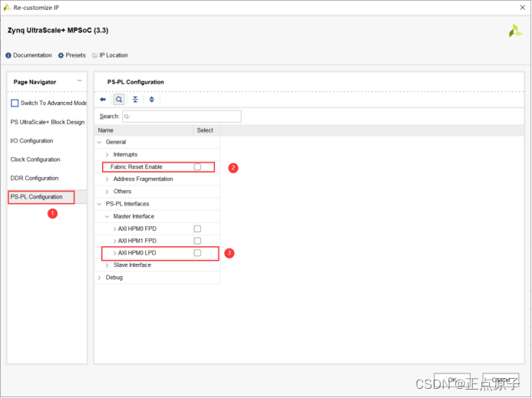Select PS-PL Configuration page

(36, 197)
